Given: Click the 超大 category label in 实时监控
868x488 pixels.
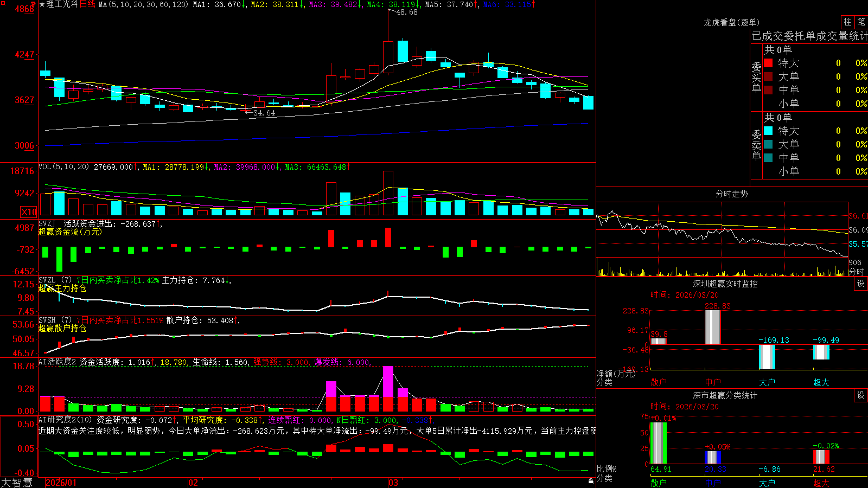Looking at the screenshot, I should pyautogui.click(x=821, y=382).
